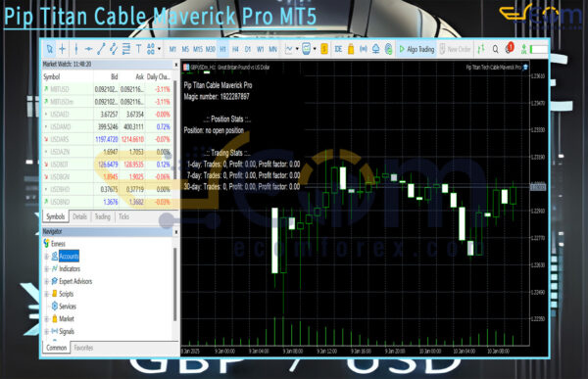Toggle the Algo Trading button
This screenshot has height=379, width=588.
[x=416, y=49]
